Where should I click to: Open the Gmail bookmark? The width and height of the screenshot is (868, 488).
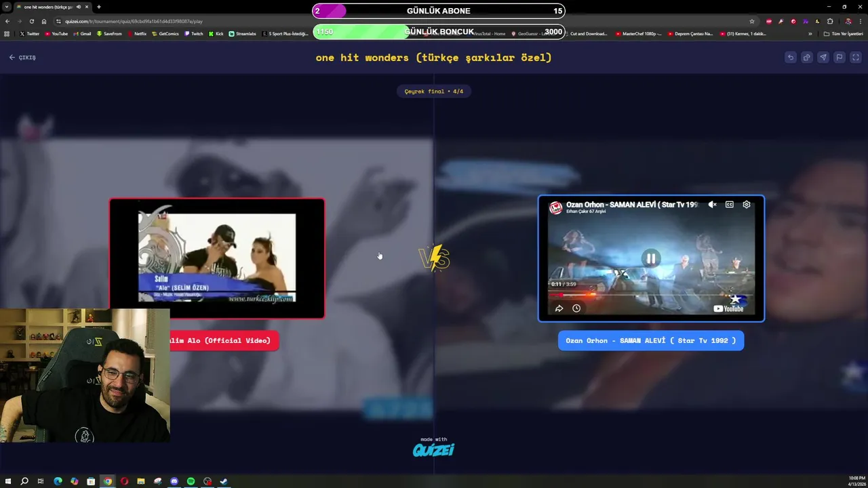pyautogui.click(x=82, y=34)
